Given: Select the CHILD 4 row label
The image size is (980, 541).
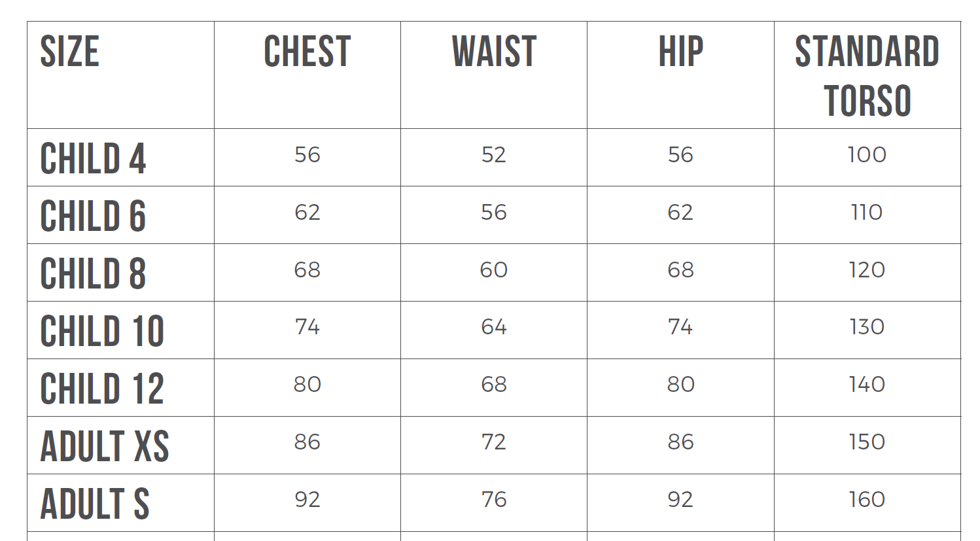Looking at the screenshot, I should [x=93, y=159].
